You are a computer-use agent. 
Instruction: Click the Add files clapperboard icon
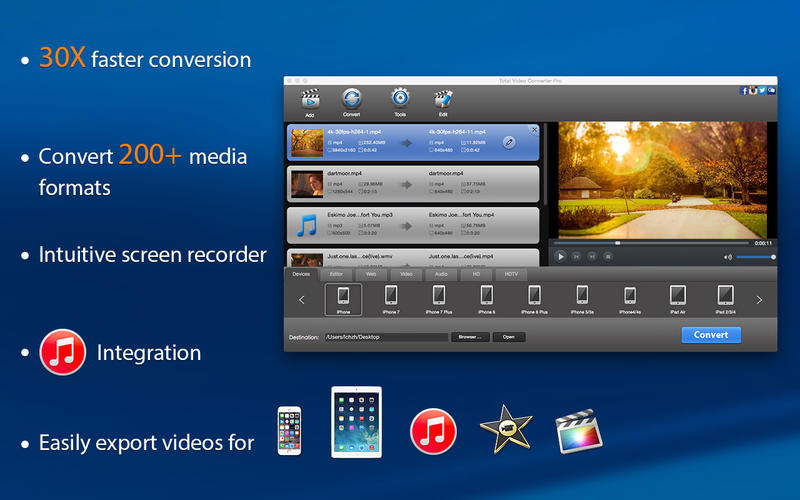coord(310,99)
